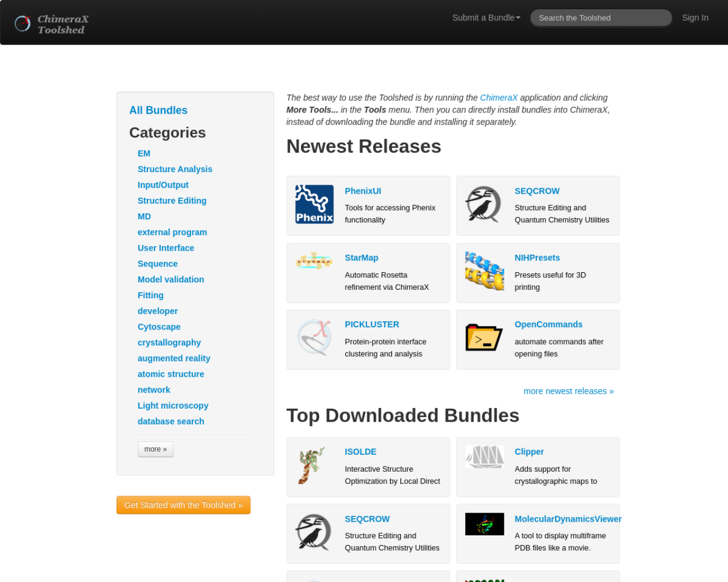This screenshot has height=582, width=728.
Task: Click 'A tool to display multiframe PDB files' text
Action: pos(560,542)
